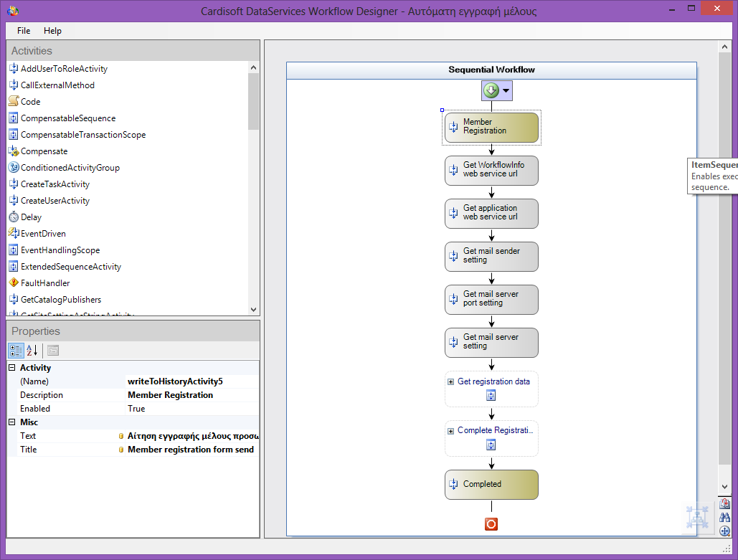Select the CompensatableTransactionScope icon
Image resolution: width=738 pixels, height=560 pixels.
[14, 135]
